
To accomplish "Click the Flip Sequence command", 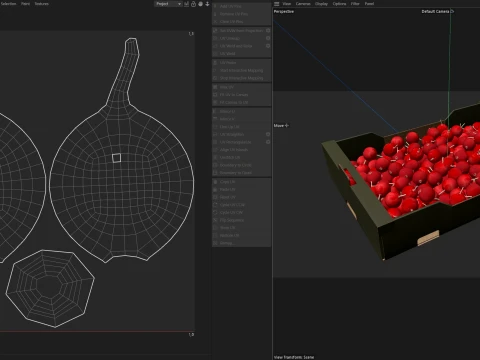I will (x=241, y=220).
